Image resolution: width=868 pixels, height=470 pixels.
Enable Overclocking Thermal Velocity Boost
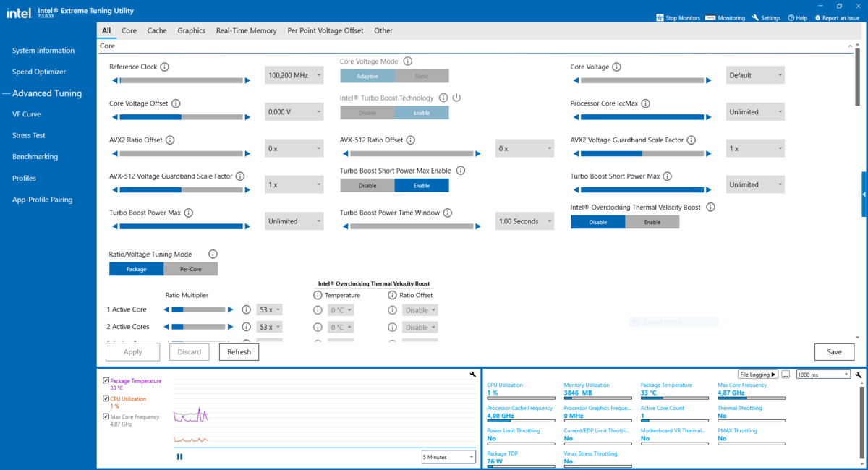pos(652,222)
